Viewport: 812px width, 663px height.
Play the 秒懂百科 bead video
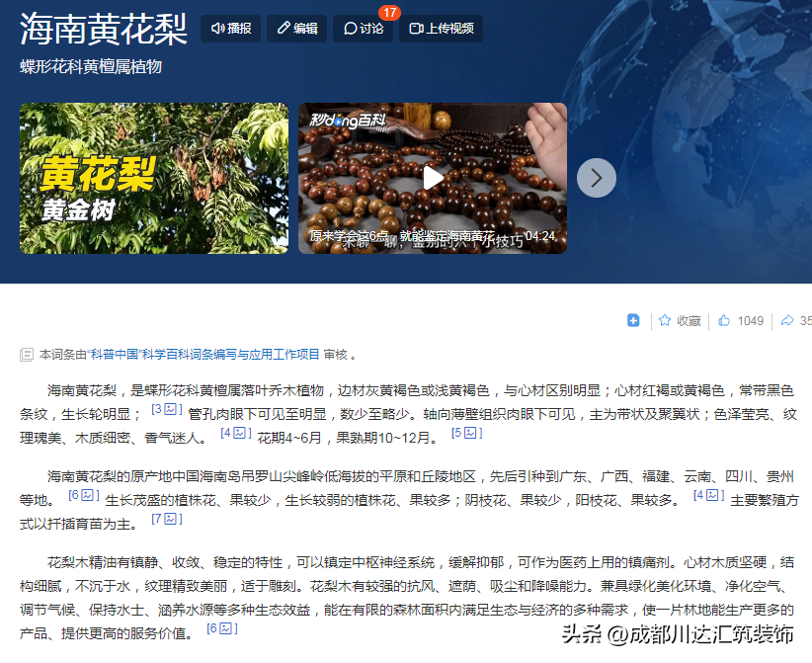433,178
